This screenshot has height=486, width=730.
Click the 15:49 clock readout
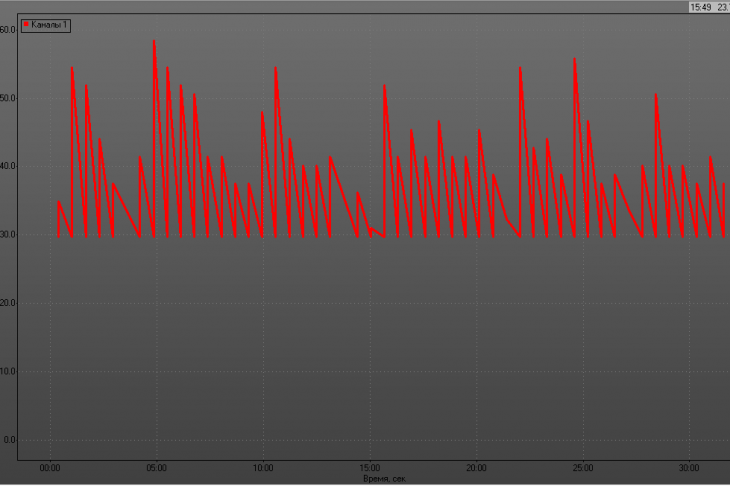(701, 7)
